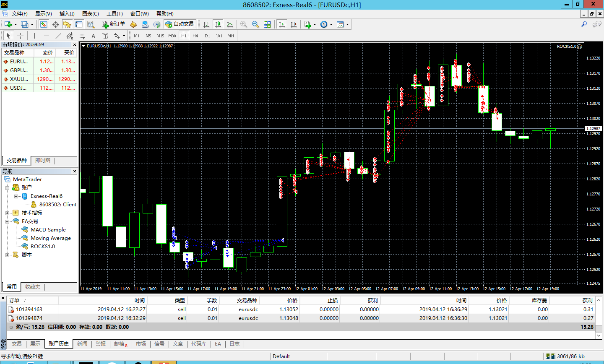The height and width of the screenshot is (364, 604).
Task: Switch to M30 timeframe
Action: coord(172,36)
